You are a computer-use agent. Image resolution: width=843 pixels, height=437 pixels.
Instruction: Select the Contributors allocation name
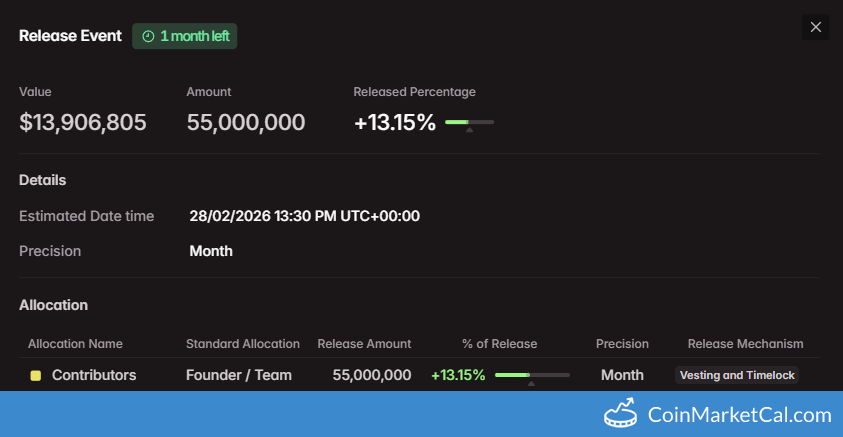[94, 375]
